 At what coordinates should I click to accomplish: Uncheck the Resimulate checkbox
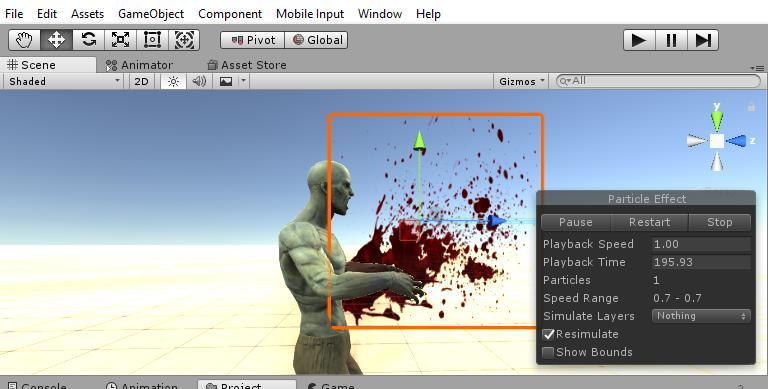(549, 335)
